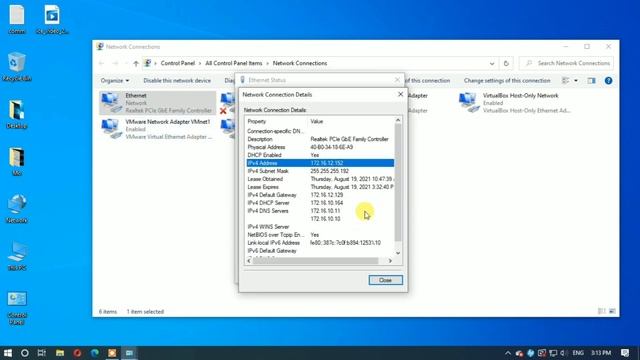Switch to large icons view in status bar

[x=612, y=311]
